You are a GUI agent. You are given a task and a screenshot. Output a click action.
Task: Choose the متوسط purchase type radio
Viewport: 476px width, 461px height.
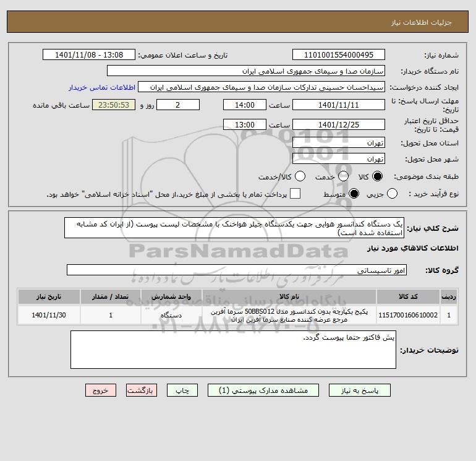coord(354,194)
